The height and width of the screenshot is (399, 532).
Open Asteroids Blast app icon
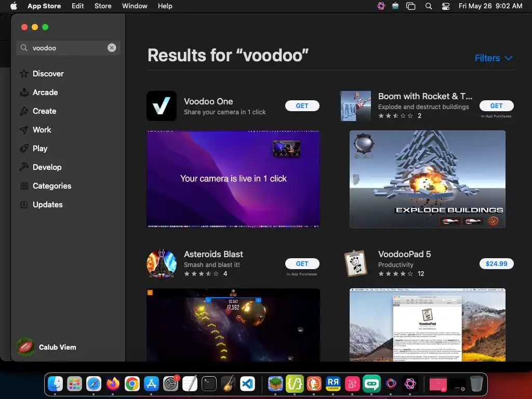point(162,263)
